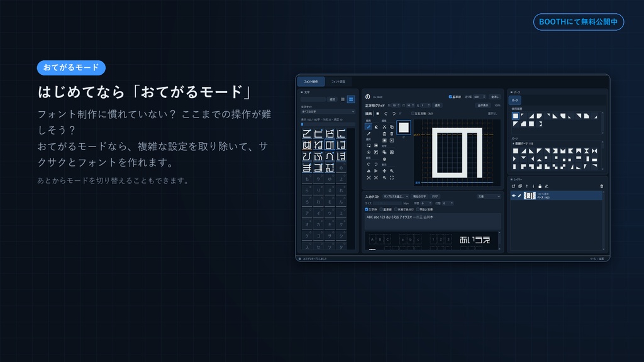This screenshot has height=362, width=644.
Task: Click the trash icon in edit tools
Action: coord(392,134)
